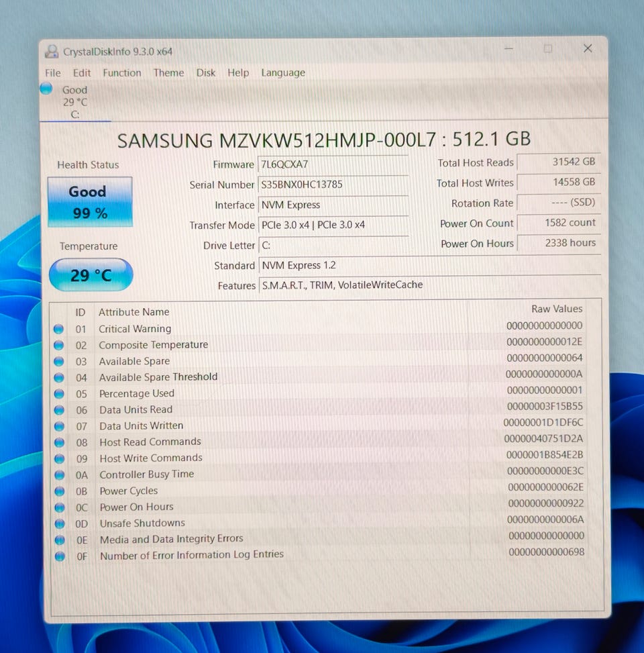Open the Language menu
The image size is (644, 653).
[283, 73]
